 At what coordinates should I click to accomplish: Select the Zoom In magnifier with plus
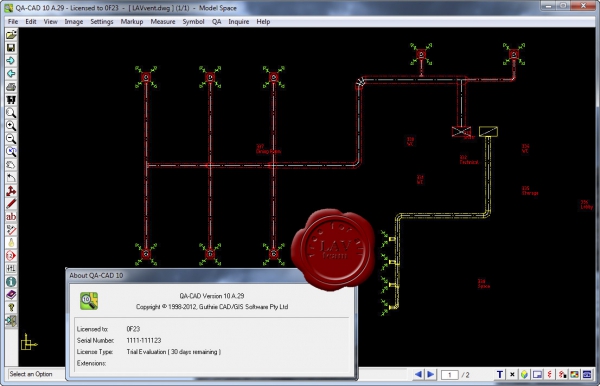point(11,126)
